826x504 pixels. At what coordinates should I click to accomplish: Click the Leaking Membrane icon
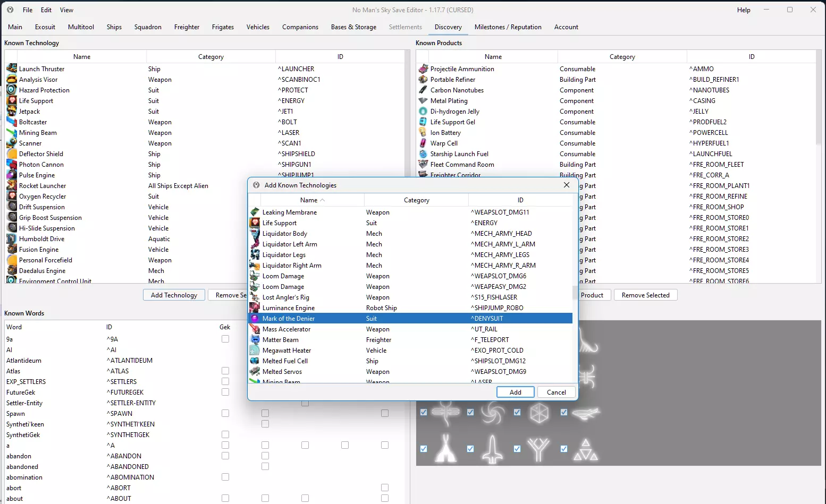[255, 212]
